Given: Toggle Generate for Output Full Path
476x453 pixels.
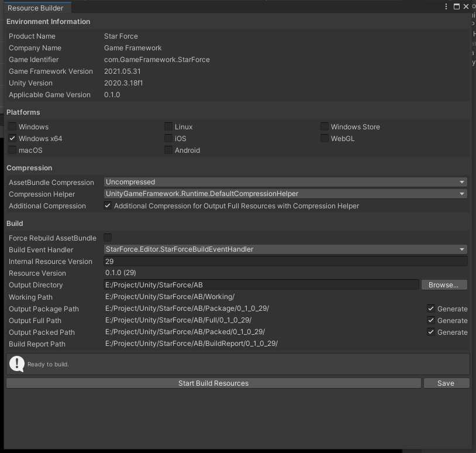Looking at the screenshot, I should click(431, 320).
